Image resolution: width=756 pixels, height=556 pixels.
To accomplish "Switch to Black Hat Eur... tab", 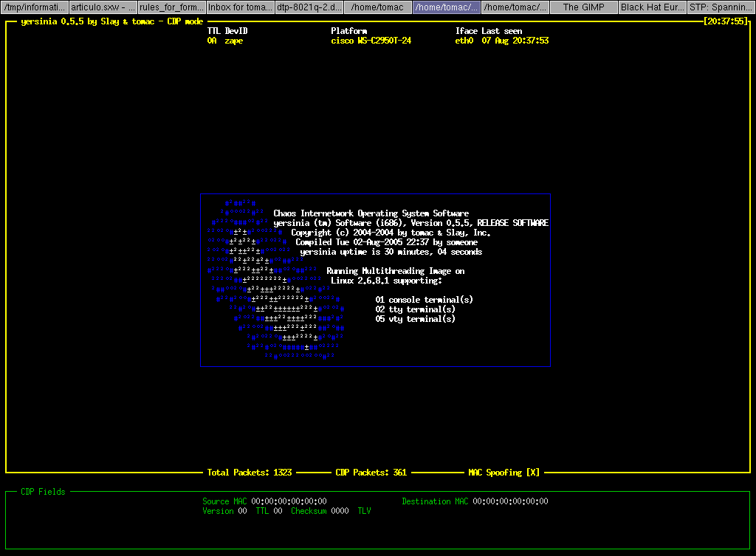I will coord(653,7).
